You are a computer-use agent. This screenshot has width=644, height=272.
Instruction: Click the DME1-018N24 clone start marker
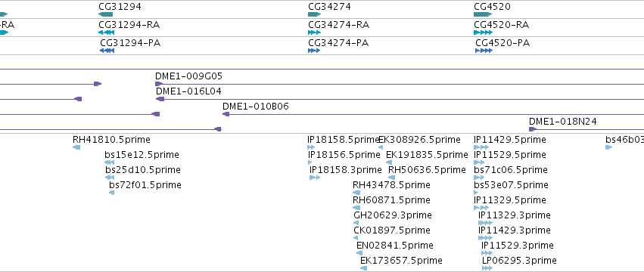point(533,129)
